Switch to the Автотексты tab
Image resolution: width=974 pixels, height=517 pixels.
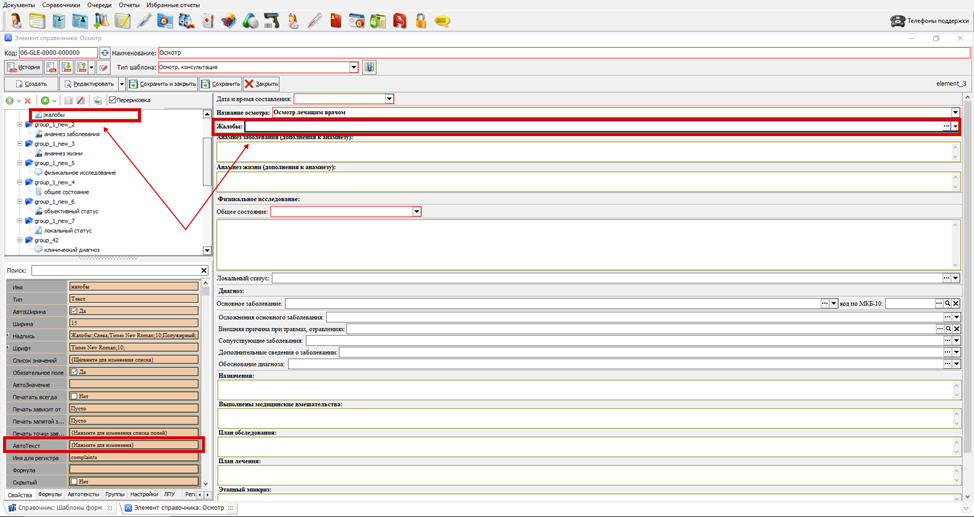[83, 494]
